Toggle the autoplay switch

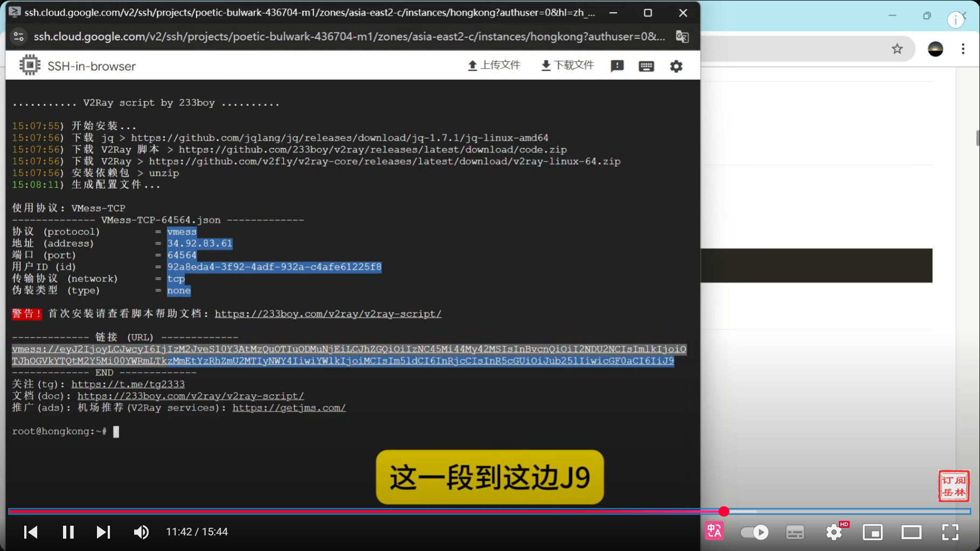754,532
